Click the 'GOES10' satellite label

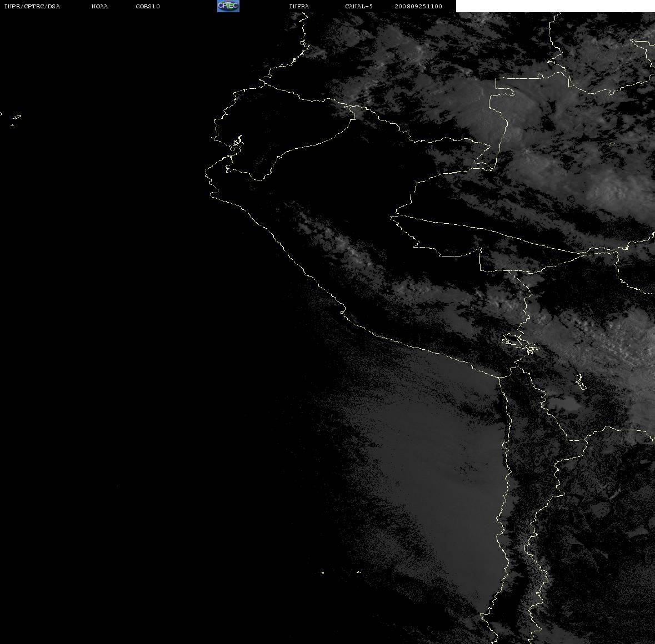tap(148, 6)
